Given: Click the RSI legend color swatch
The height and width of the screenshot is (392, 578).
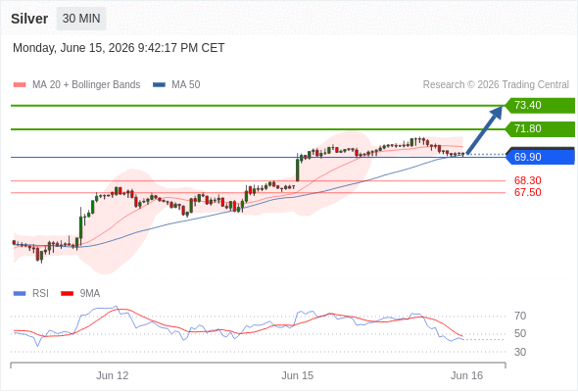Looking at the screenshot, I should click(20, 294).
